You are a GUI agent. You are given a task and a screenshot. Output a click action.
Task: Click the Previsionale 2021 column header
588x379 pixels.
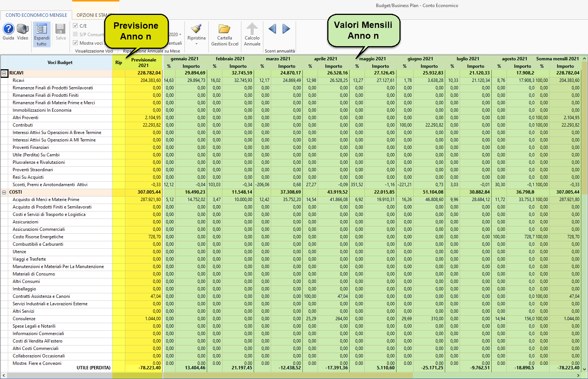[144, 63]
